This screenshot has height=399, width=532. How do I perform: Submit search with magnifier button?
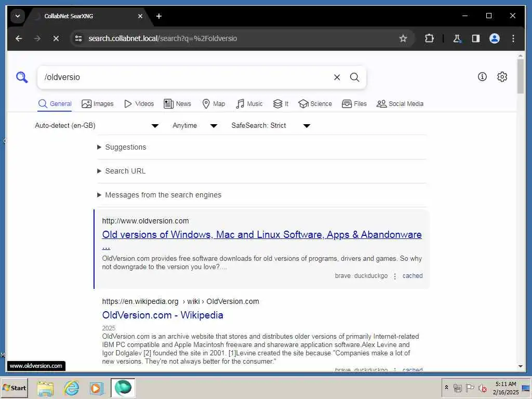354,77
